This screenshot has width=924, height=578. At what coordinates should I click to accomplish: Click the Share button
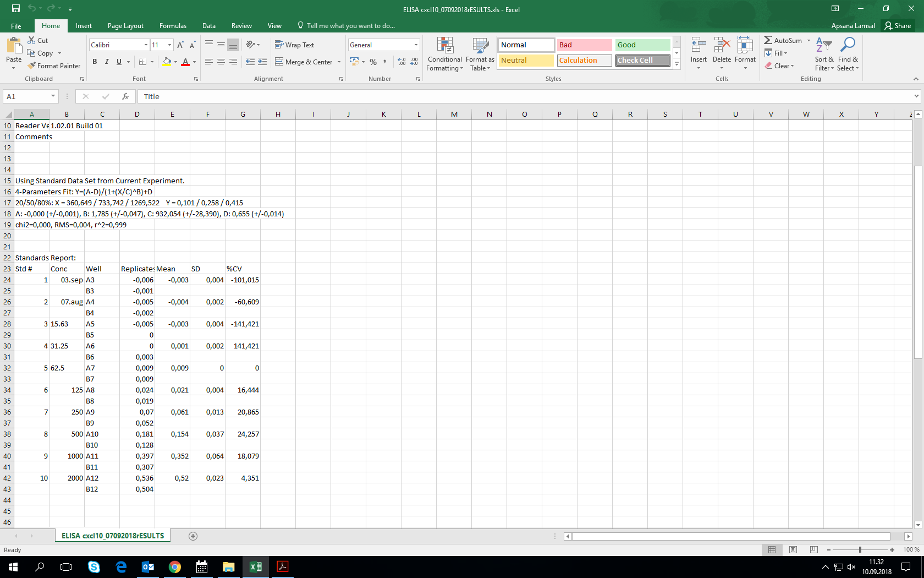(x=898, y=26)
